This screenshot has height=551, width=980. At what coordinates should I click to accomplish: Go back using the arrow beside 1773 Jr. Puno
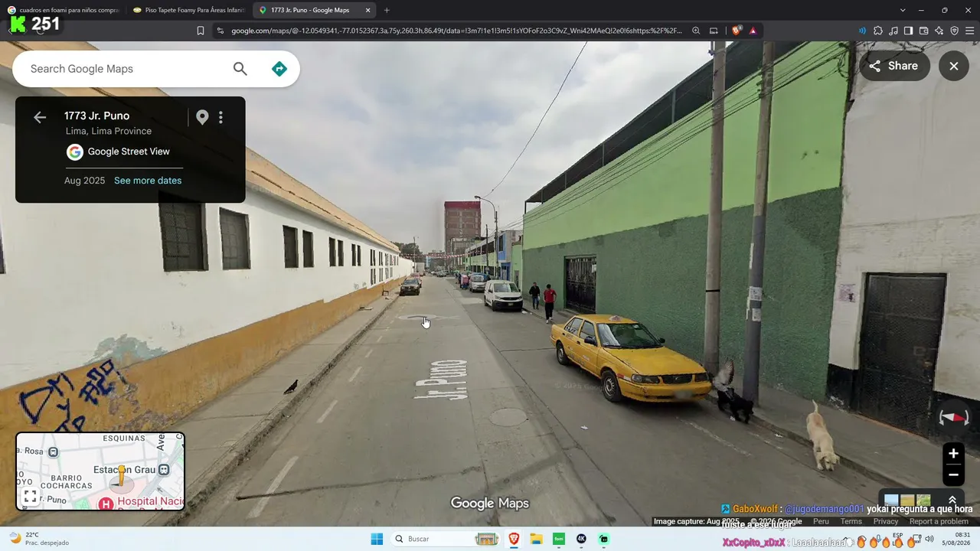(40, 117)
